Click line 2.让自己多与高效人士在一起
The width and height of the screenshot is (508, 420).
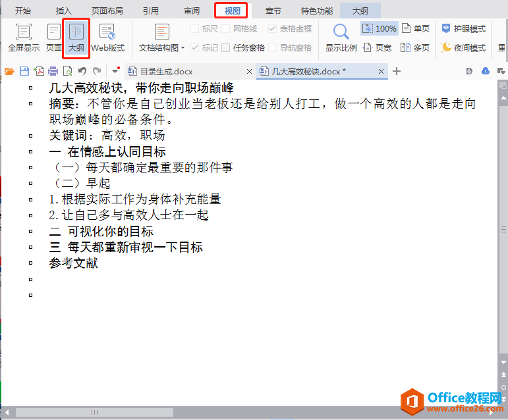pyautogui.click(x=128, y=215)
